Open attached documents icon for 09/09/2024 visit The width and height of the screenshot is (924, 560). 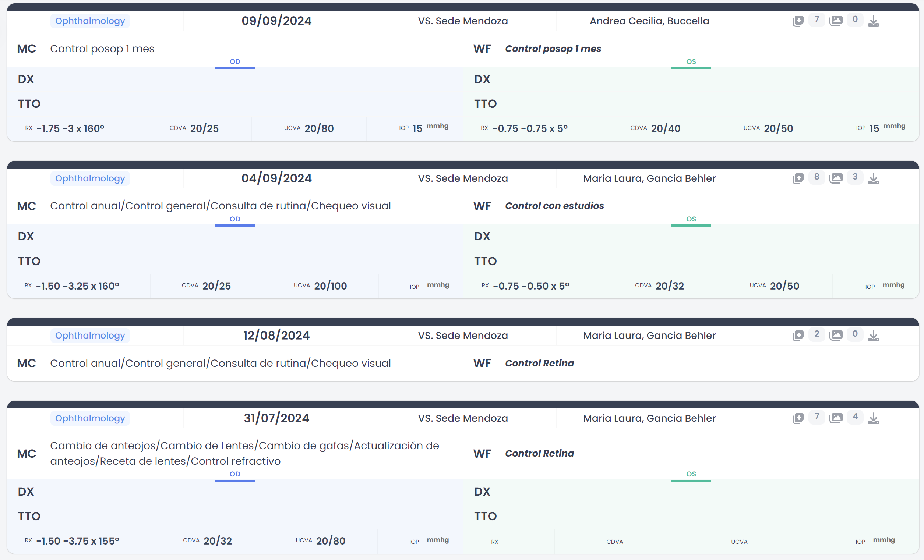click(x=798, y=21)
